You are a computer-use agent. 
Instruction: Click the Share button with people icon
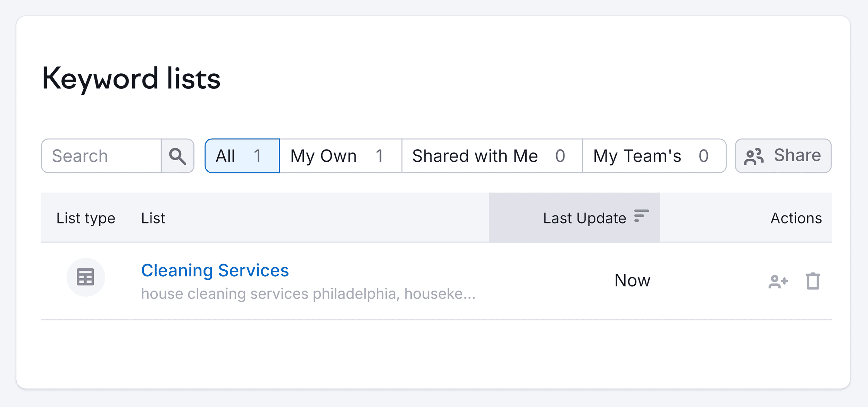[x=783, y=156]
